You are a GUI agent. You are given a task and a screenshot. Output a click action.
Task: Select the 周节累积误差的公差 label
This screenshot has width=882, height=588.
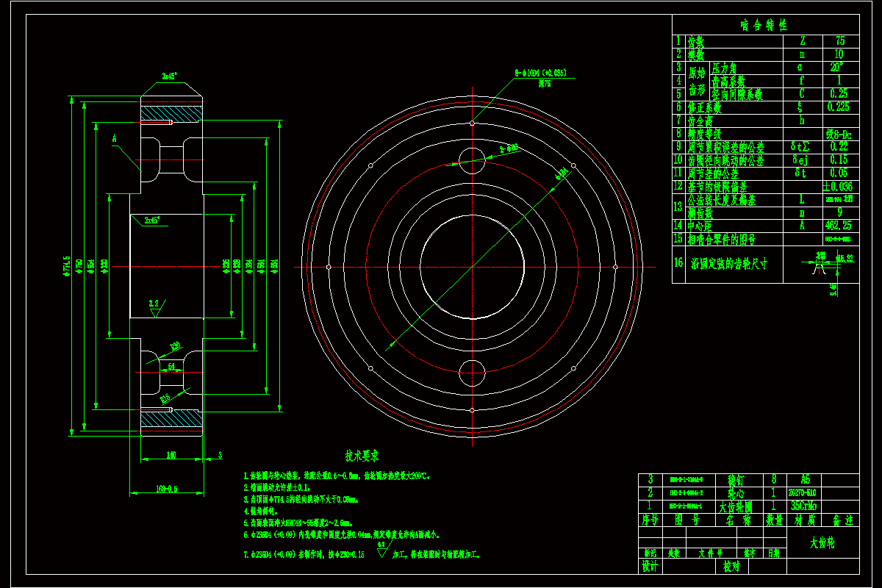(x=725, y=147)
